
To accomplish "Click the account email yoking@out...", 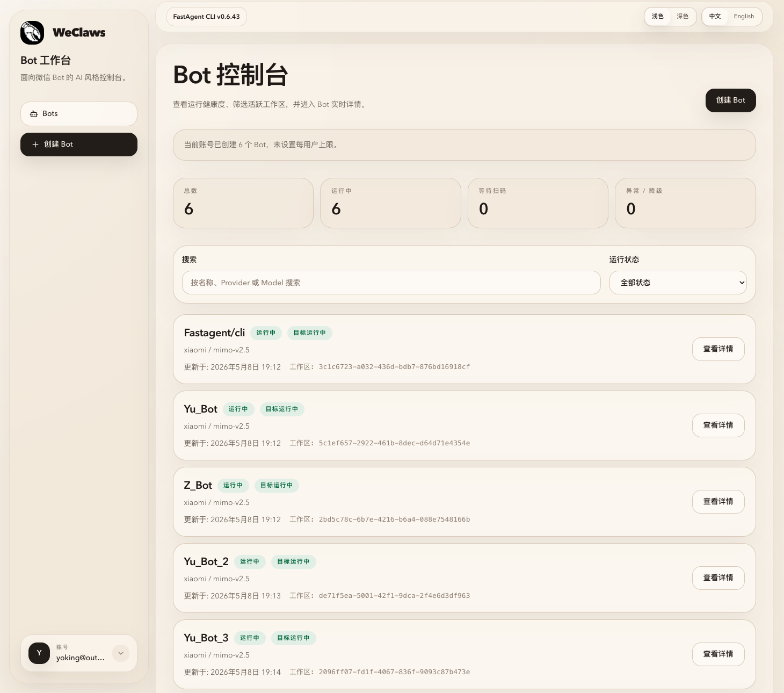I will point(81,658).
